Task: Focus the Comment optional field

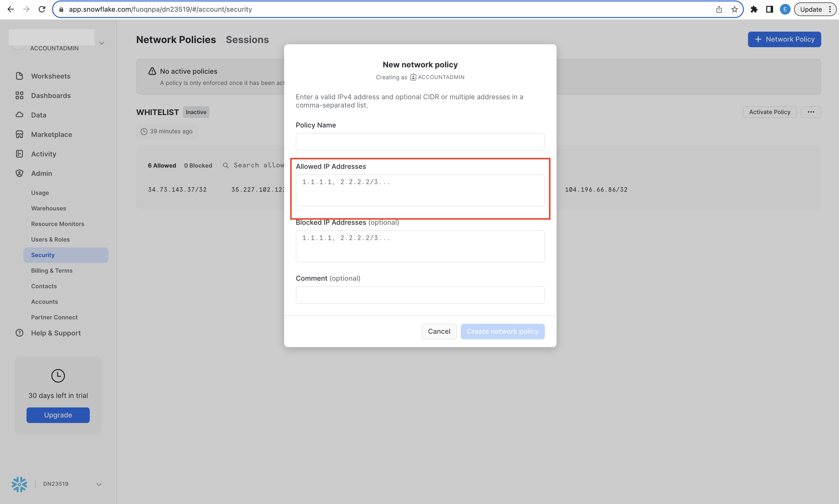Action: [x=420, y=295]
